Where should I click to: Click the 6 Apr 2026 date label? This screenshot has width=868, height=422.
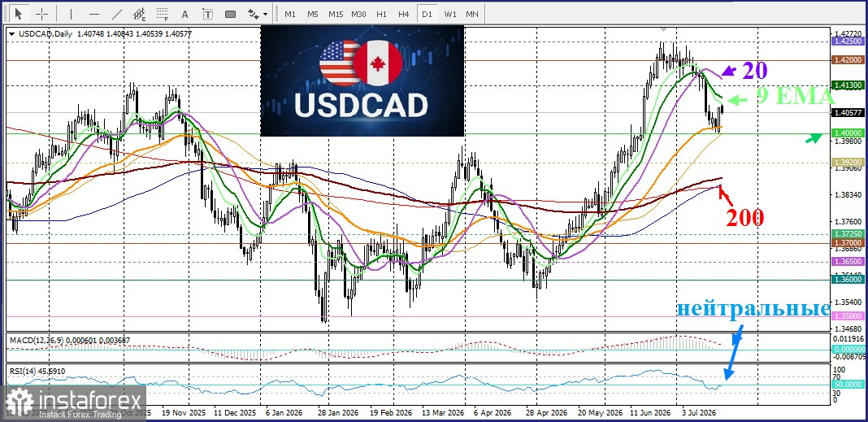pos(492,413)
